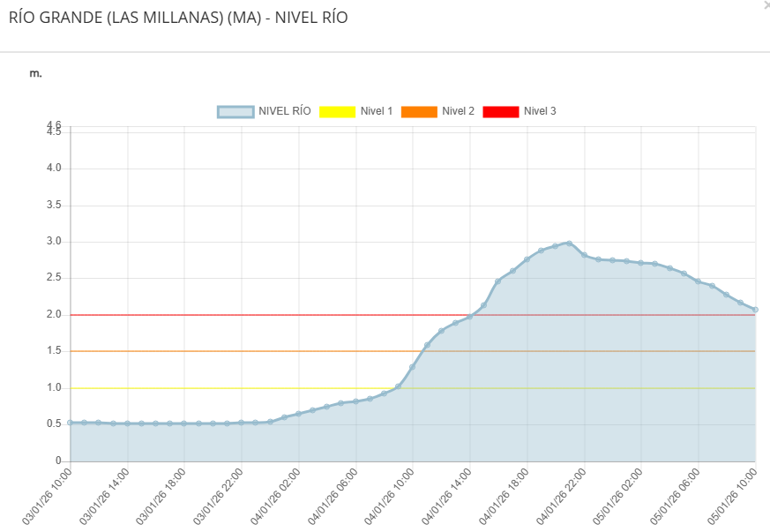Click the 3.0 tick label on the y-axis
Screen dimensions: 770x532
click(x=54, y=240)
